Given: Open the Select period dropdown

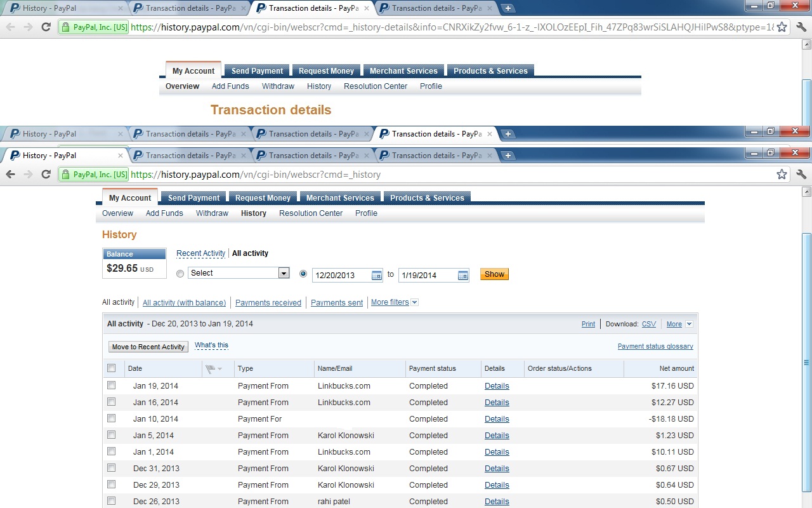Looking at the screenshot, I should click(x=239, y=273).
